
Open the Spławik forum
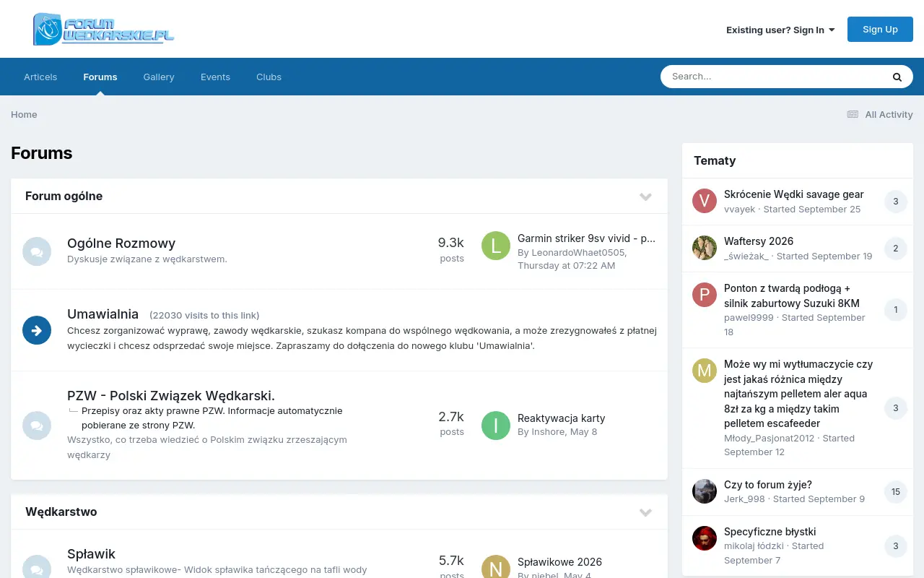click(91, 554)
